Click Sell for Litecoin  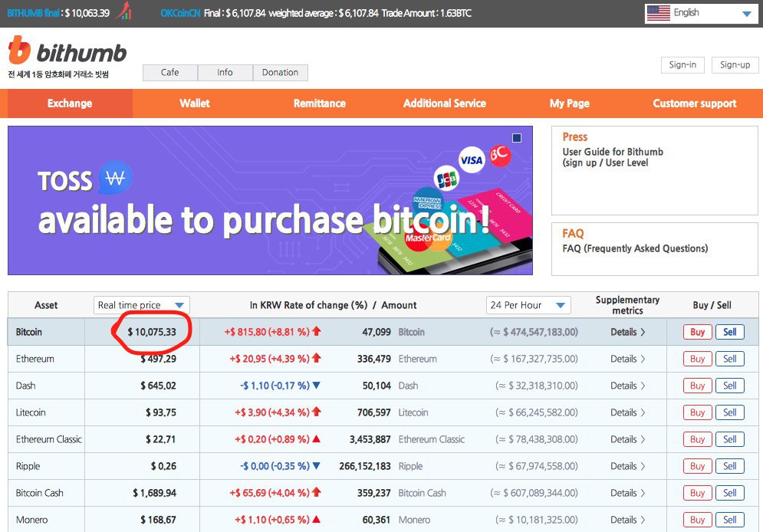pos(730,412)
